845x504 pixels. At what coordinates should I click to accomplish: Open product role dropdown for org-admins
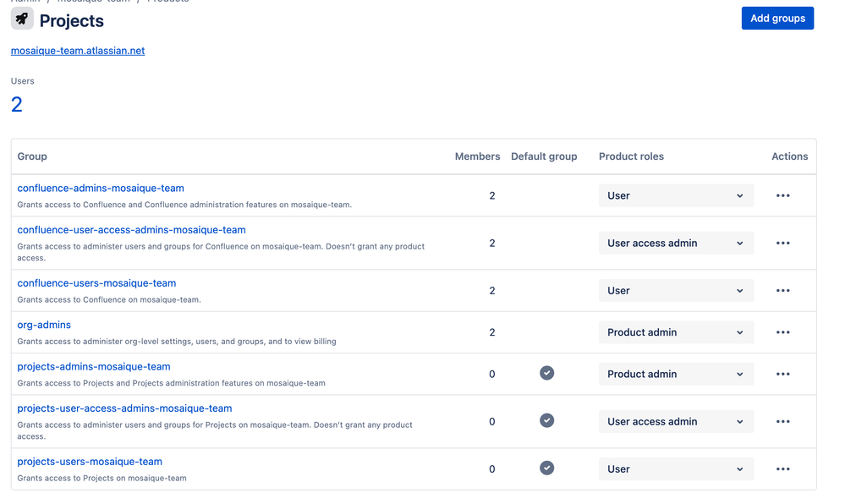pyautogui.click(x=676, y=332)
